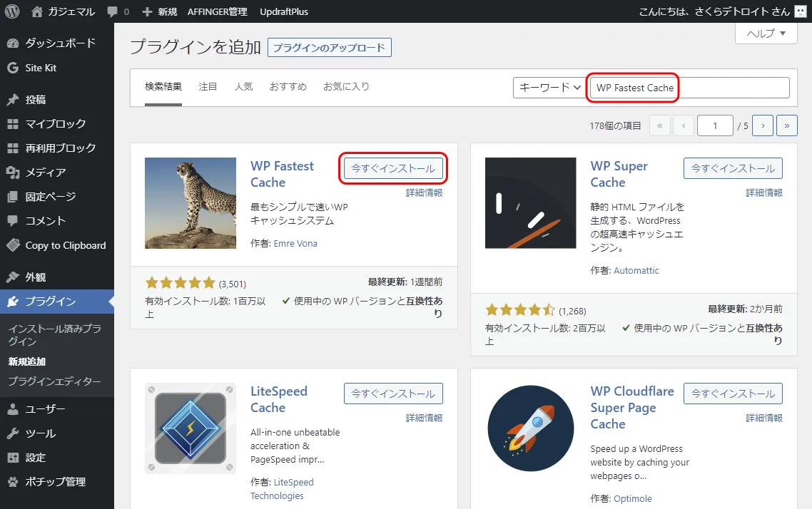The height and width of the screenshot is (509, 812).
Task: Click the Site Kit Google icon
Action: [x=13, y=68]
